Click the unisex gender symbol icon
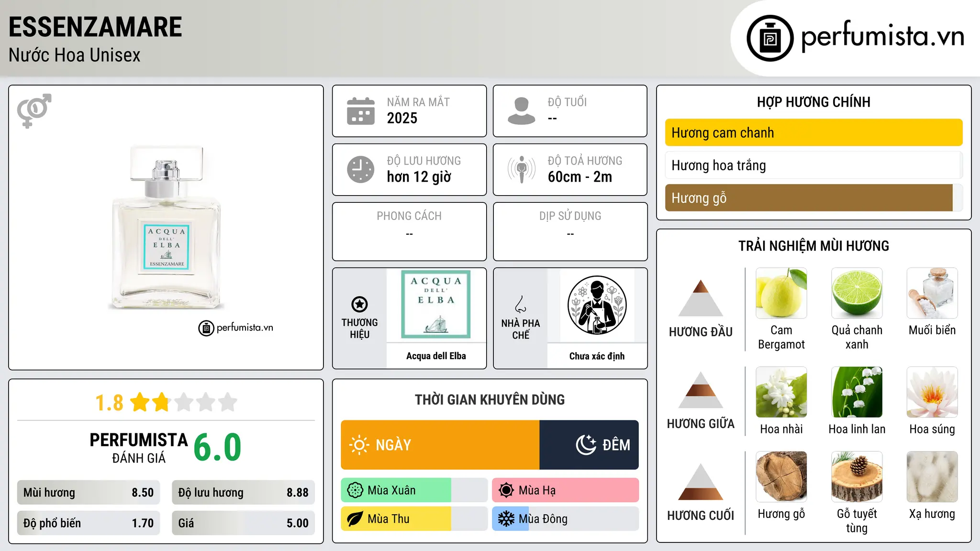This screenshot has height=551, width=980. 34,110
